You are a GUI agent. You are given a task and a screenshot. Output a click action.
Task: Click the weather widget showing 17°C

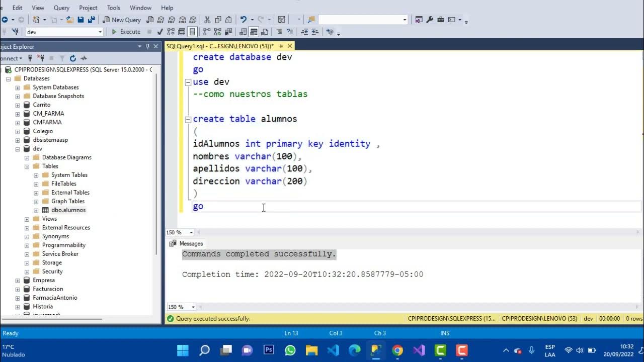point(14,350)
